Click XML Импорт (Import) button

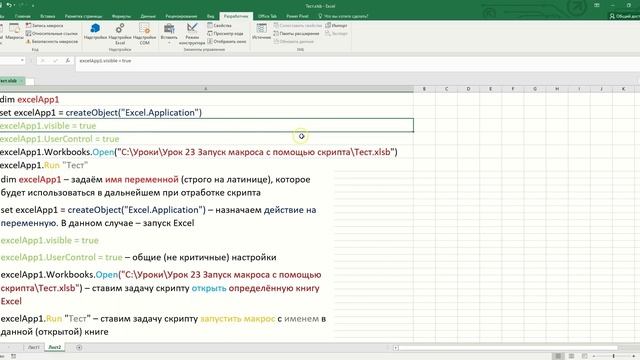[336, 26]
